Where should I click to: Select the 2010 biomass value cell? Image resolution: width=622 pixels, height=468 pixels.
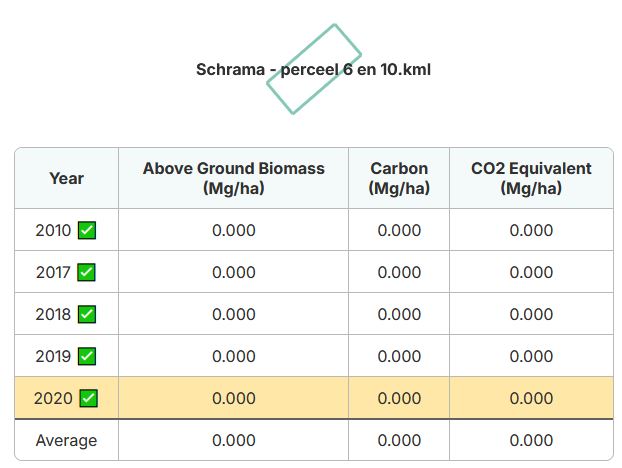pyautogui.click(x=234, y=230)
